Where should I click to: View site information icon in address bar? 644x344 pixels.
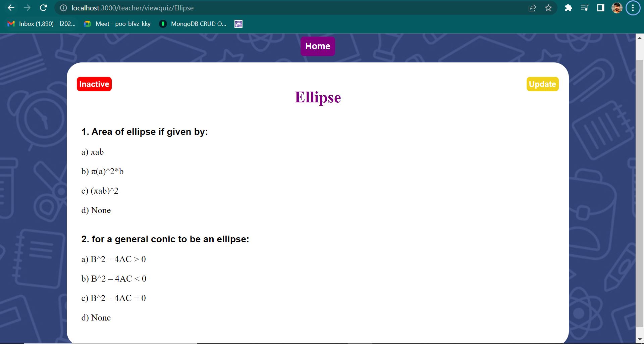(x=63, y=8)
